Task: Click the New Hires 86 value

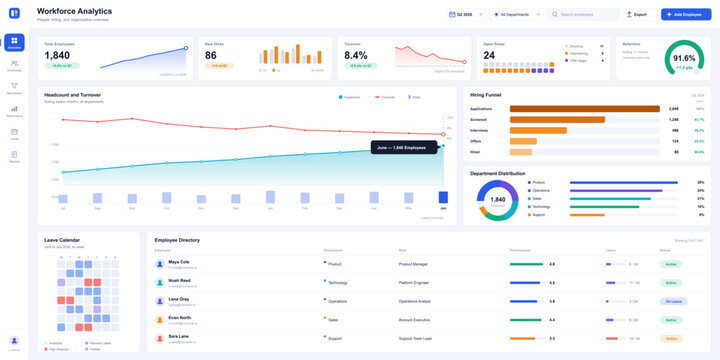Action: coord(211,56)
